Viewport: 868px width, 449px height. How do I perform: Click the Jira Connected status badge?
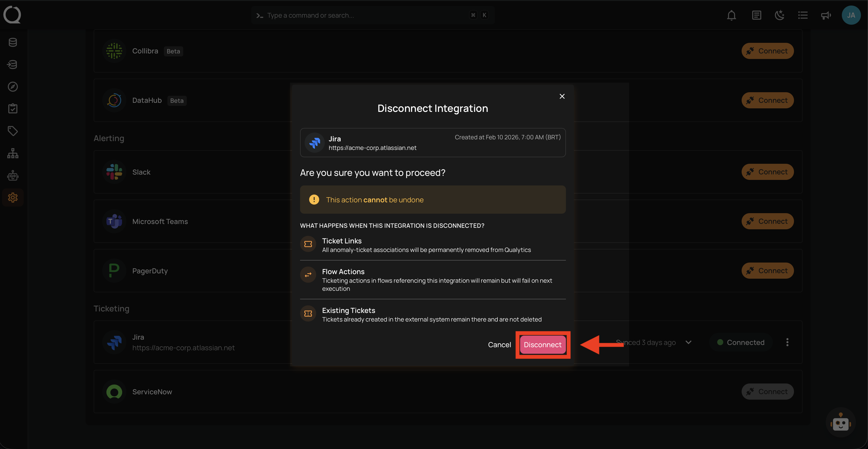click(741, 342)
